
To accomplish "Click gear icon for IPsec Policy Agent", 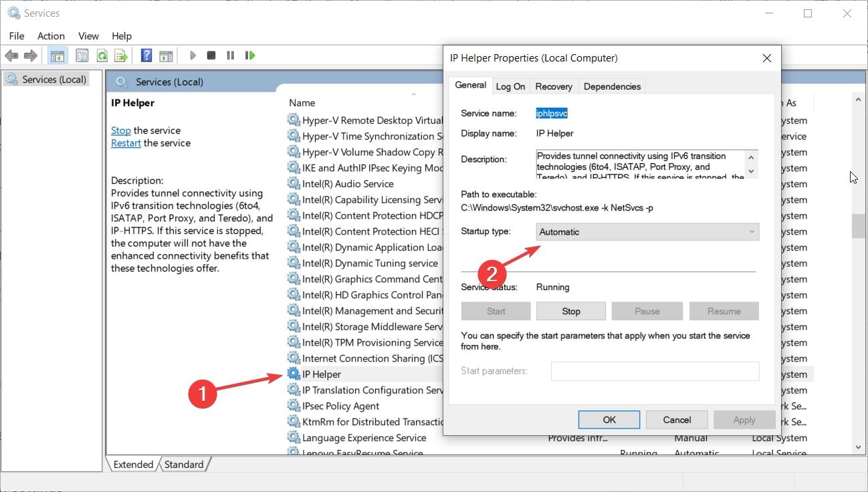I will click(x=294, y=406).
